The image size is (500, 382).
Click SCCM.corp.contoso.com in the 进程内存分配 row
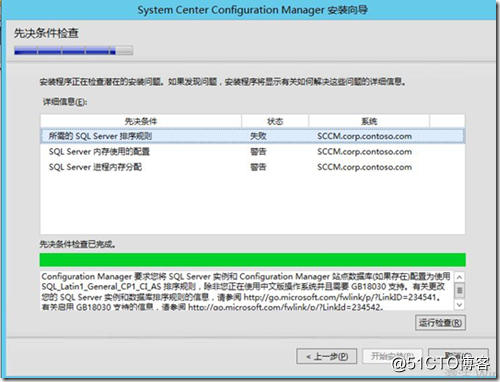tap(364, 167)
